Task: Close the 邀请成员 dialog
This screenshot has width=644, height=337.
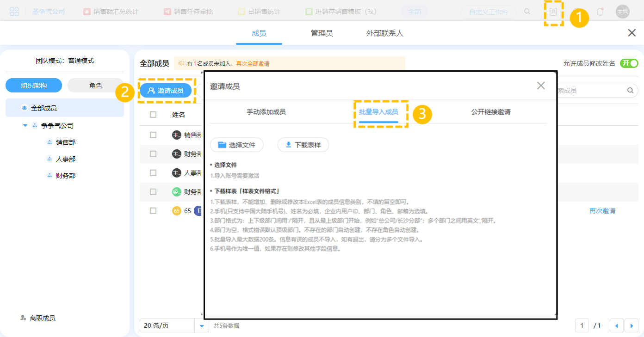Action: click(541, 86)
